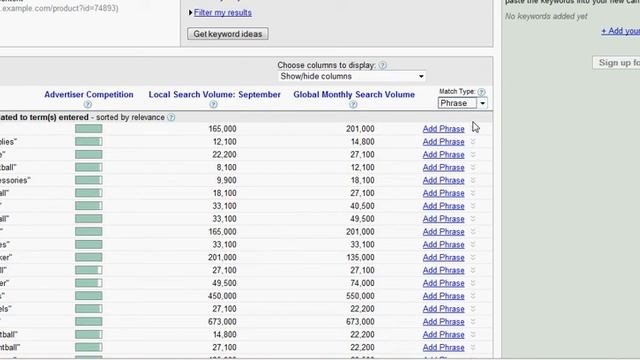Open help icon under Advertiser Competition header
The image size is (640, 360).
88,104
